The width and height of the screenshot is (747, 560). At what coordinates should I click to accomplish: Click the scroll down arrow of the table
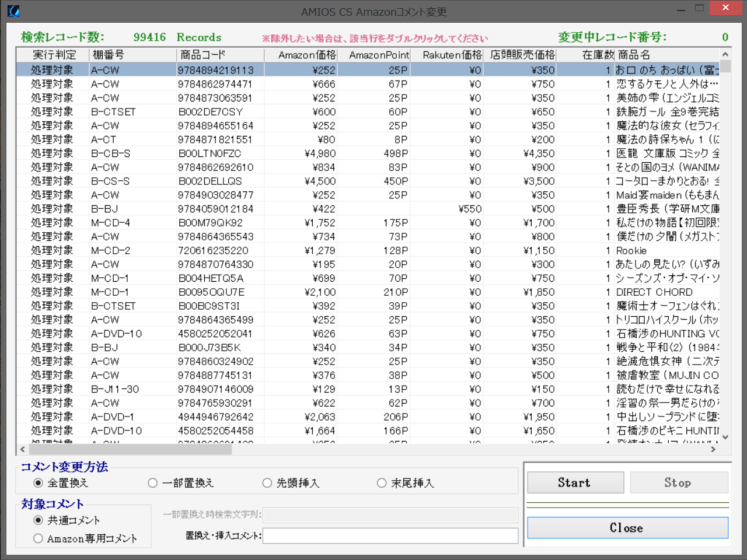click(725, 437)
